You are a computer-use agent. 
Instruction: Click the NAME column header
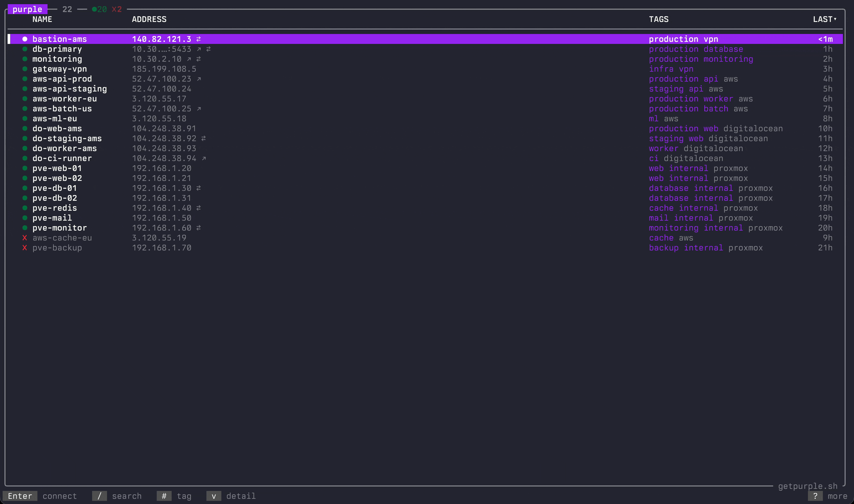(x=42, y=19)
